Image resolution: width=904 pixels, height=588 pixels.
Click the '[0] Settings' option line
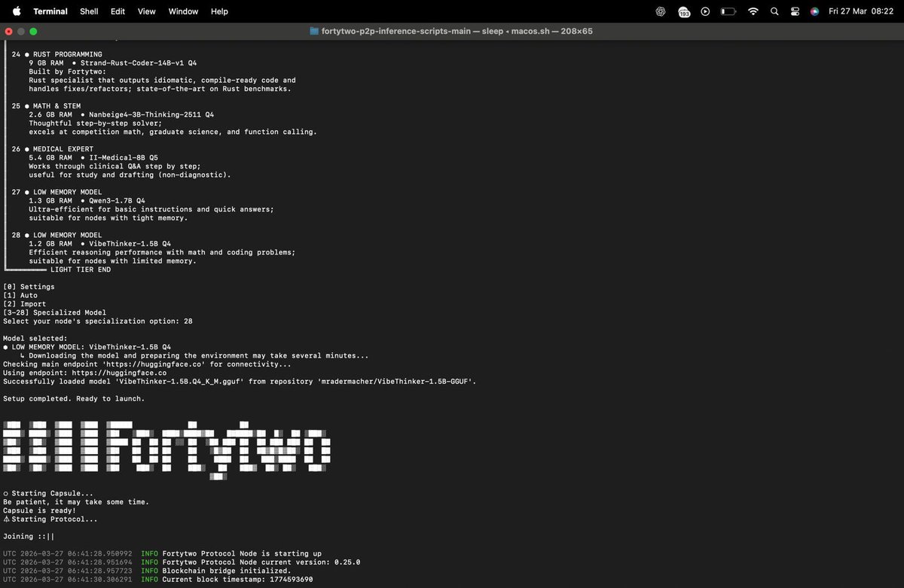pos(29,287)
